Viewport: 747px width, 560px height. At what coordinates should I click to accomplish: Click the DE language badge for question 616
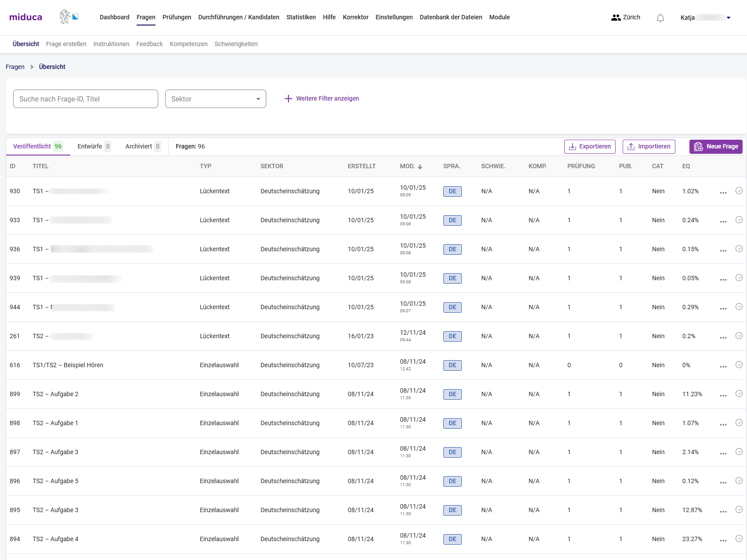(x=452, y=365)
